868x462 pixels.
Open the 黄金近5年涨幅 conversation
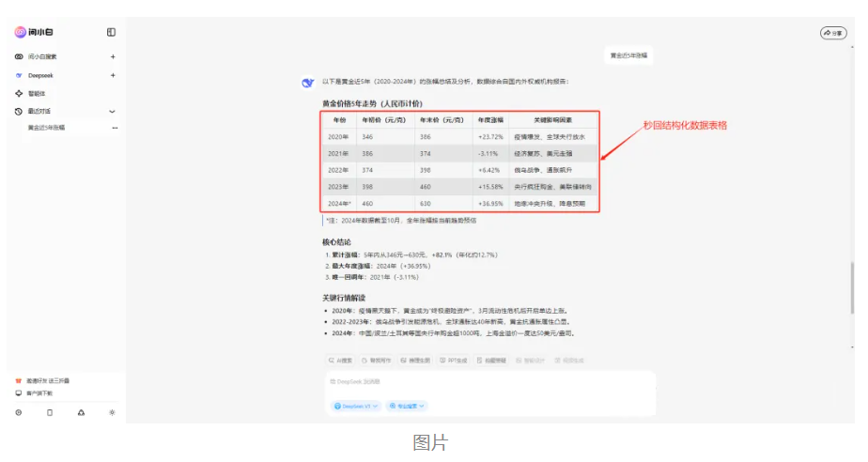[47, 128]
